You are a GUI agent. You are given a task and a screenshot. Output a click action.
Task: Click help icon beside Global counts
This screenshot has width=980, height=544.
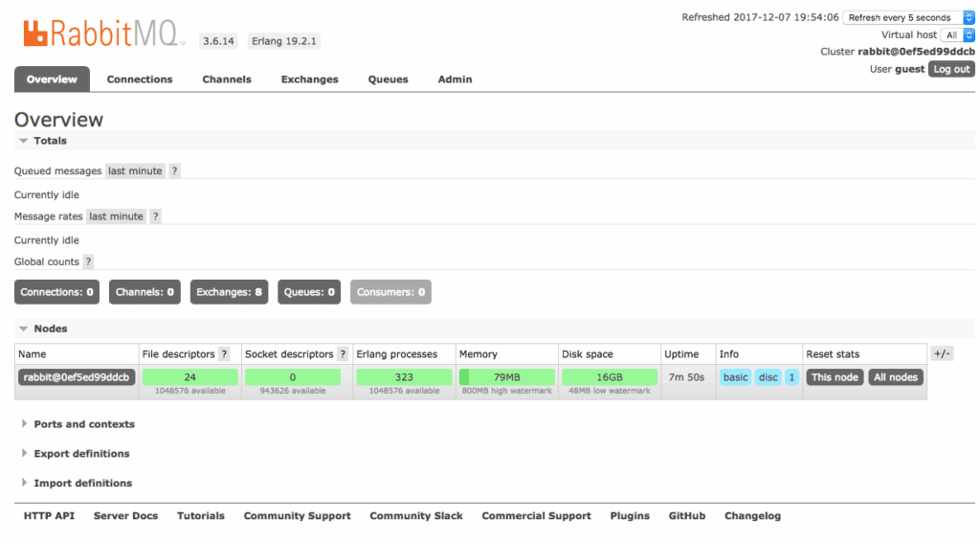coord(88,261)
